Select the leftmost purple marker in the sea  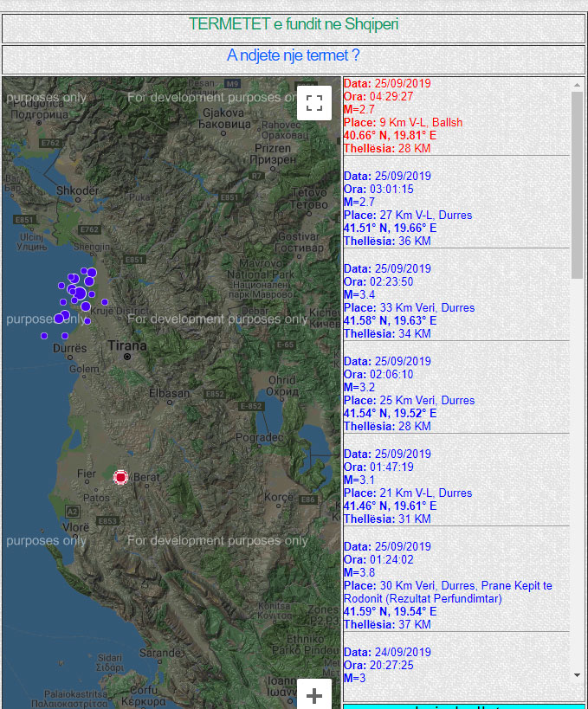click(44, 335)
